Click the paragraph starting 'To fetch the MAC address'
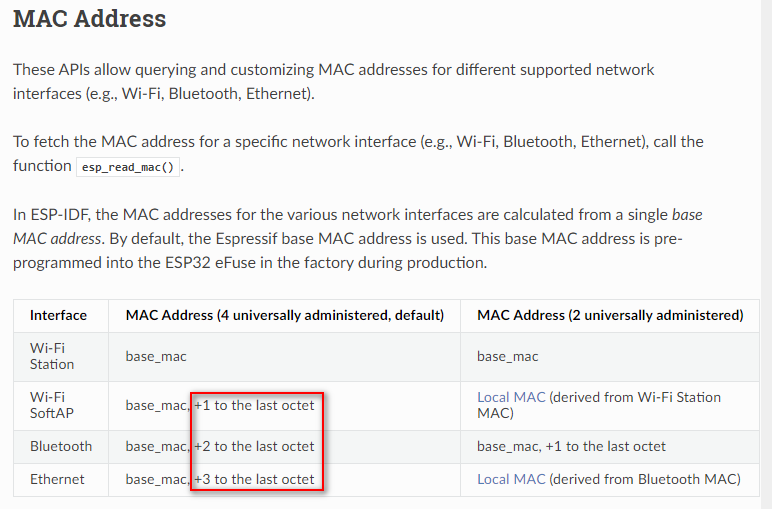Image resolution: width=772 pixels, height=509 pixels. point(358,154)
